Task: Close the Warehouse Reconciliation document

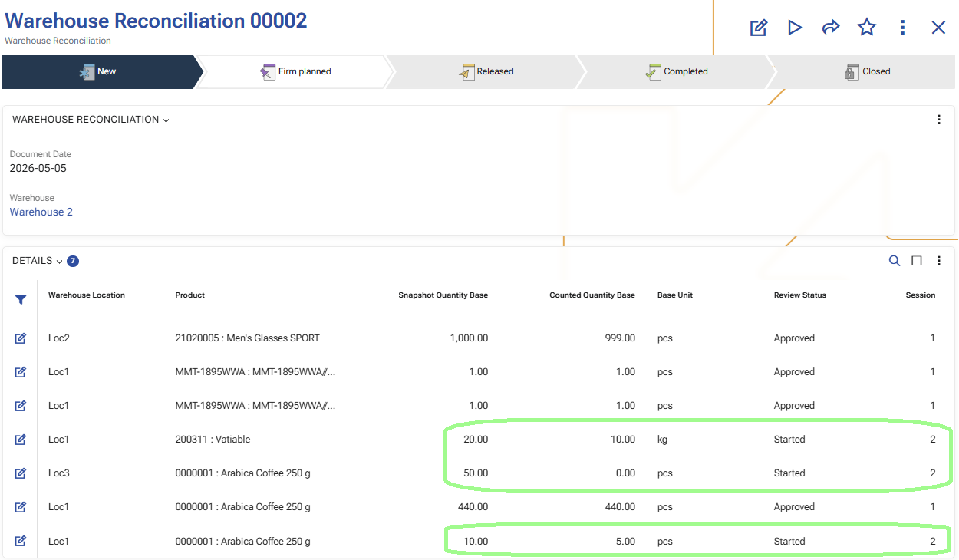Action: (938, 28)
